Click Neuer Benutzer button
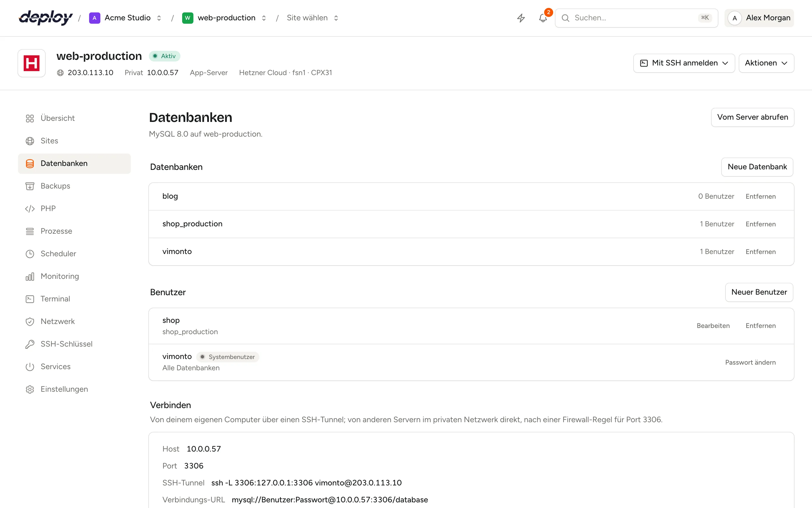Image resolution: width=812 pixels, height=508 pixels. click(759, 292)
